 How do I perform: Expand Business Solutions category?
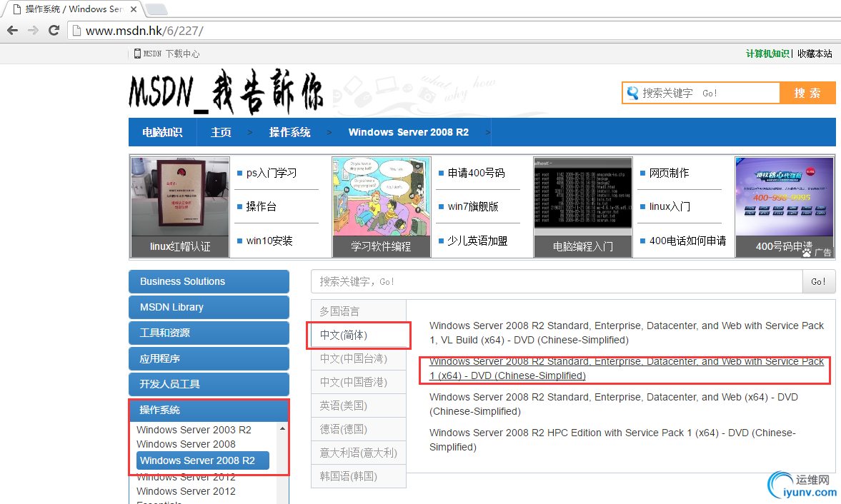[209, 281]
